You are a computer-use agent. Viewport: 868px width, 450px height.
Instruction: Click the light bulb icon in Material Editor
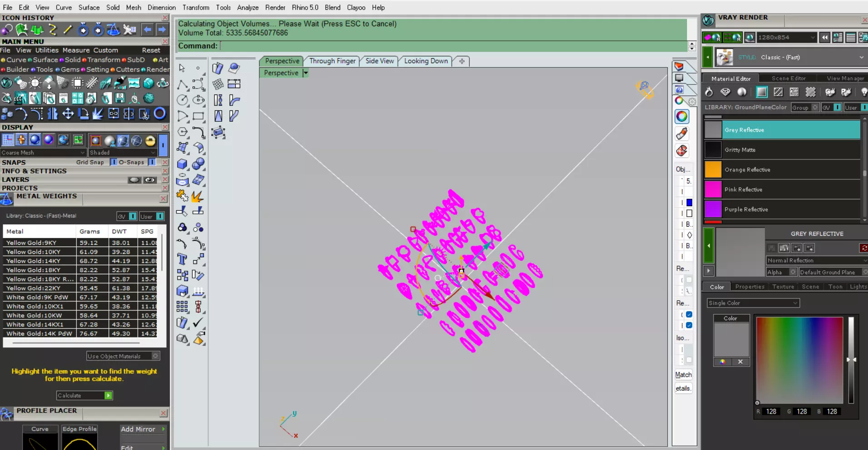coord(863,92)
